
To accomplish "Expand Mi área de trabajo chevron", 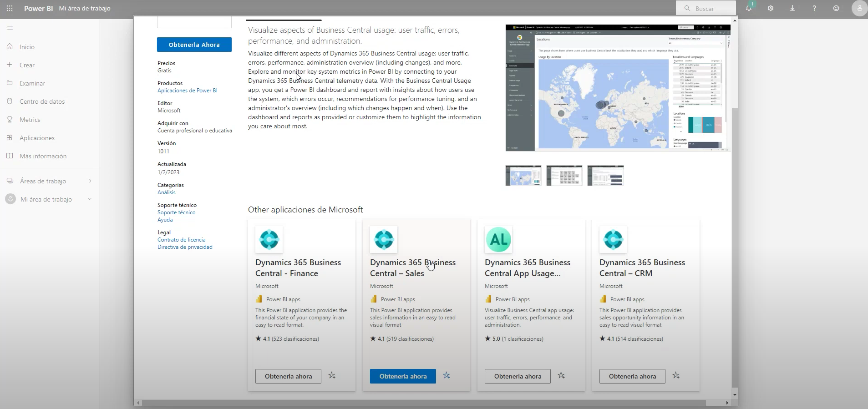I will (90, 199).
